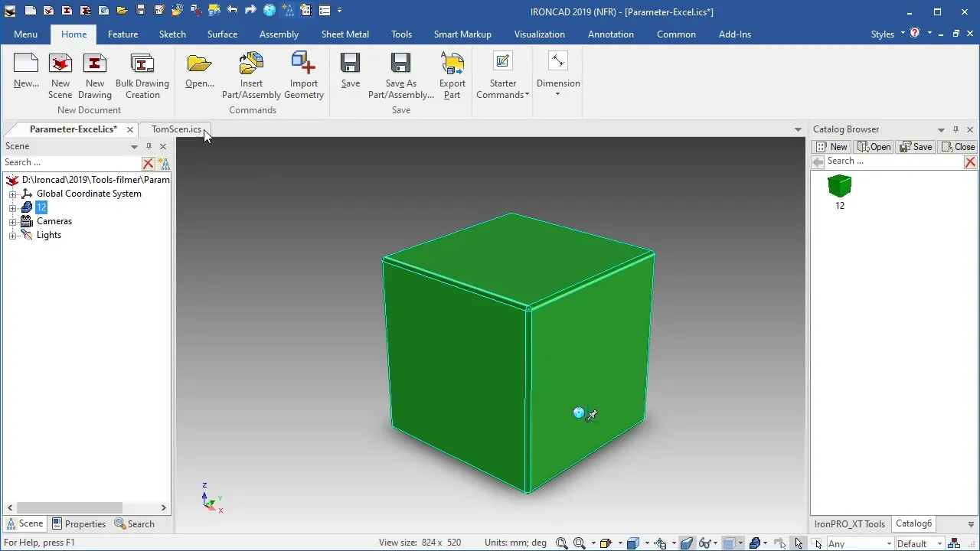Click New in Catalog Browser

[831, 147]
